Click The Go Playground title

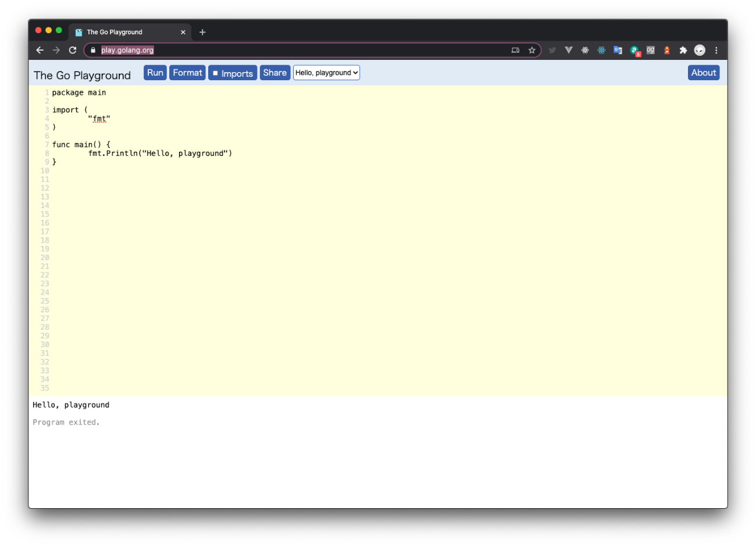click(x=82, y=76)
